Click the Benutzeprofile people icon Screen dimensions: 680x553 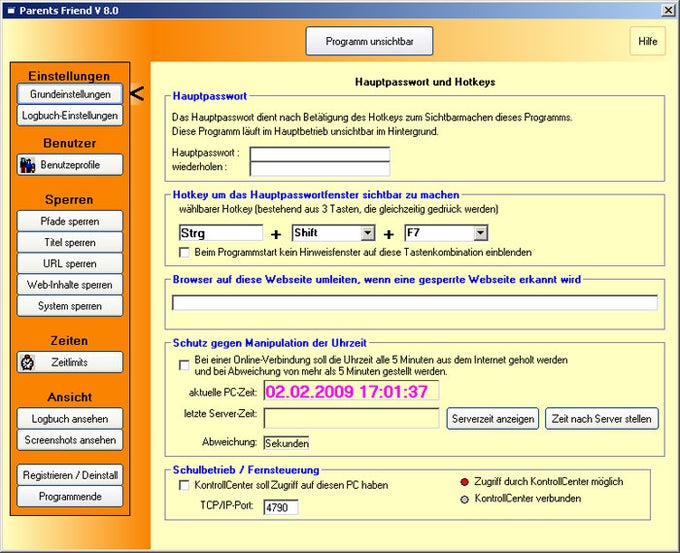pyautogui.click(x=28, y=165)
